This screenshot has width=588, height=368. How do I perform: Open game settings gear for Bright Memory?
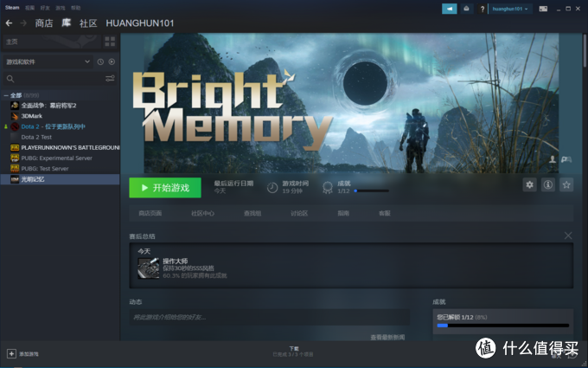click(x=529, y=184)
